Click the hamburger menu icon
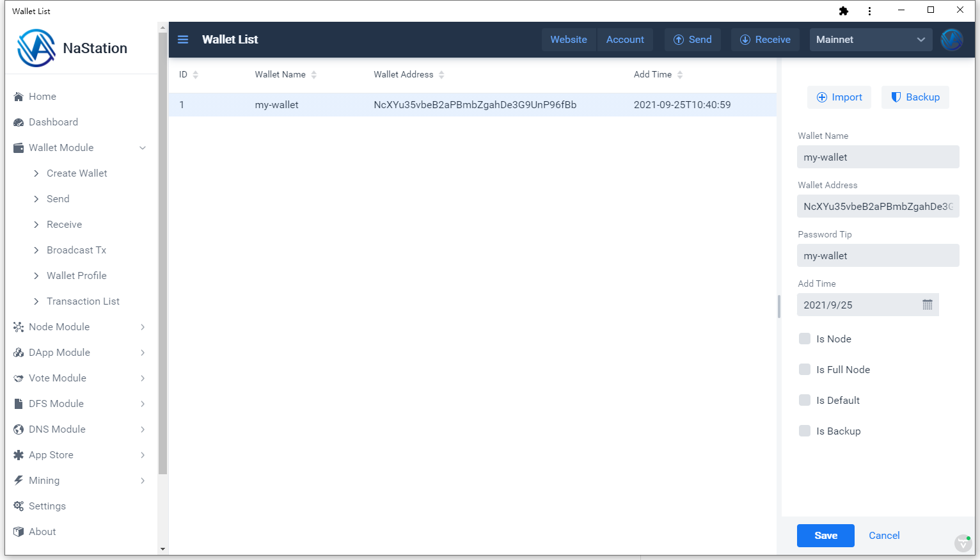 coord(183,40)
